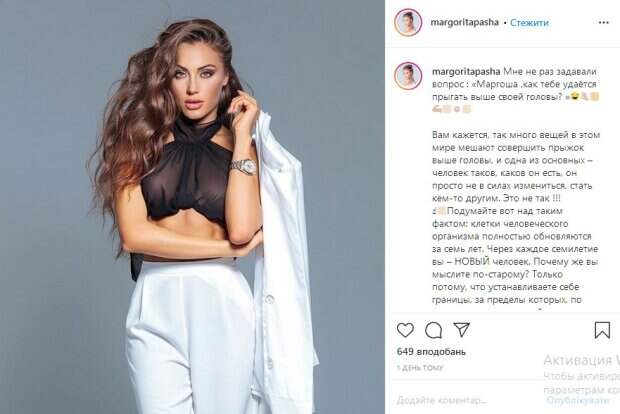Select paragraph starting Вам кажется
This screenshot has height=414, width=620.
point(516,166)
